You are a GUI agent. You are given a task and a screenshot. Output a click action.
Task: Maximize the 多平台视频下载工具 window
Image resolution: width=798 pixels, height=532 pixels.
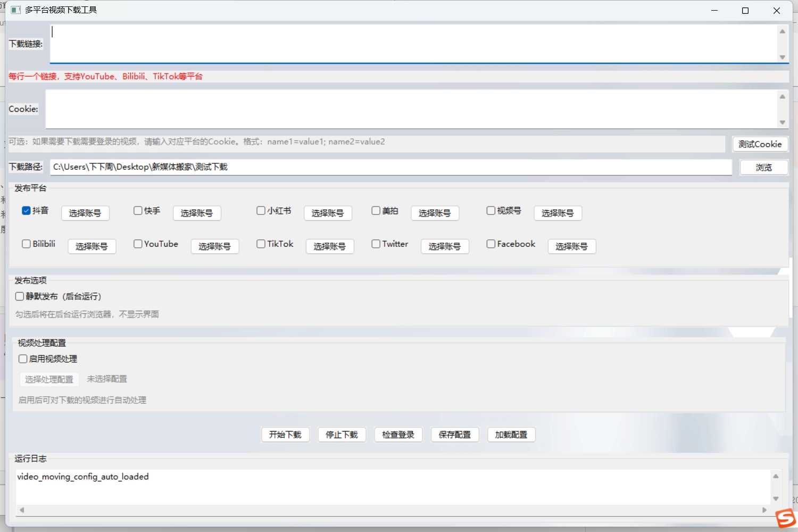(745, 11)
